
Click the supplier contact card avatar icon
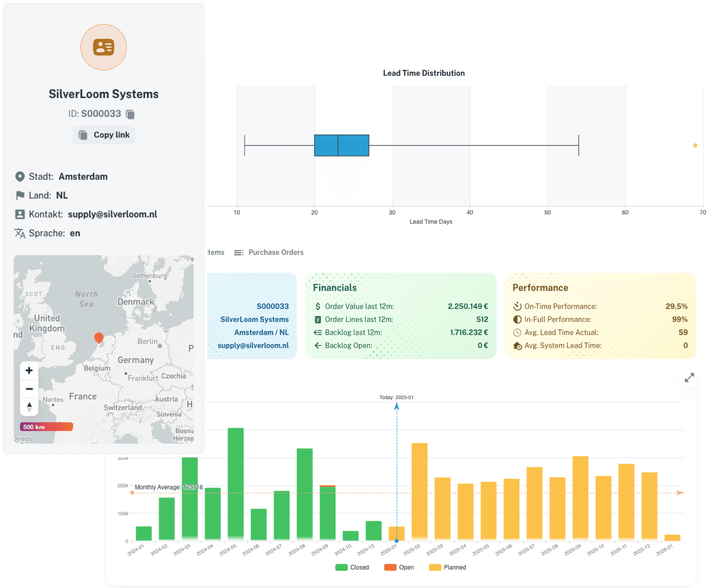103,47
